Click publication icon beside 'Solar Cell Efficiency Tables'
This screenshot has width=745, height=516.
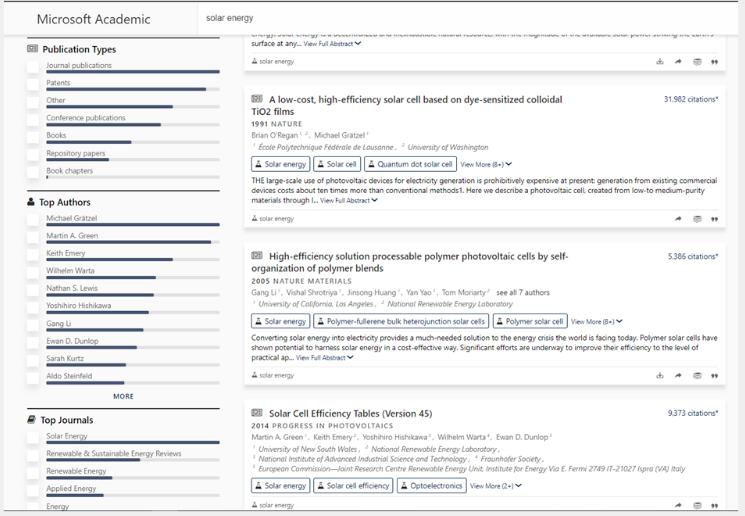click(257, 412)
